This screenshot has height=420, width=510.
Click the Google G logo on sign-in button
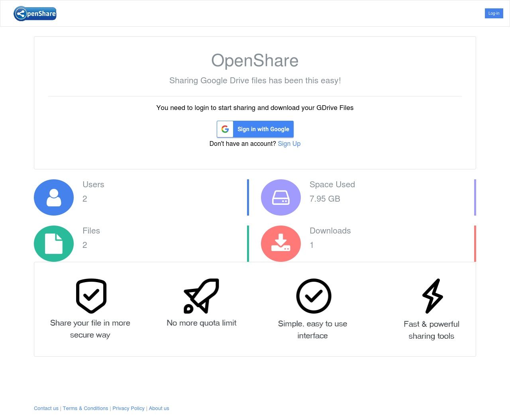pos(225,129)
